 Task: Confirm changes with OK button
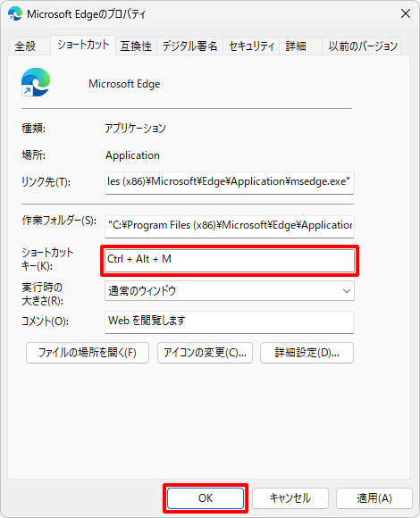pyautogui.click(x=206, y=498)
